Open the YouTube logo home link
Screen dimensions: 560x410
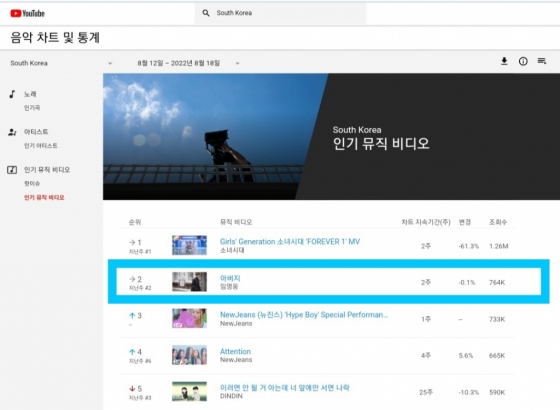point(28,13)
